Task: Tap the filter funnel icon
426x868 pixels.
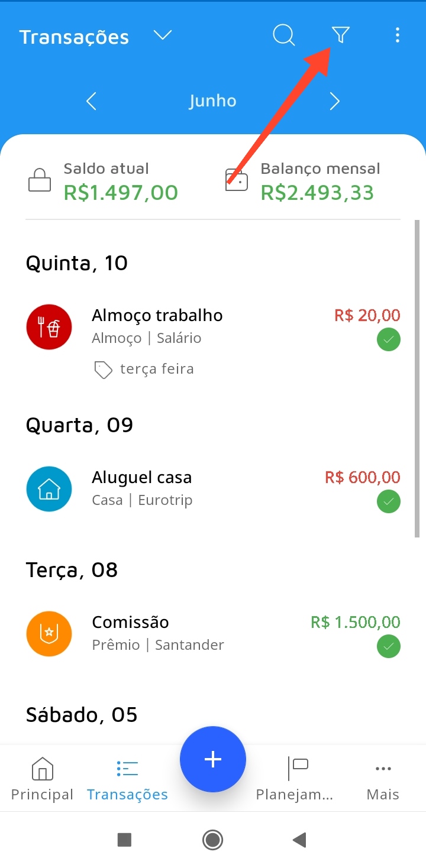Action: [x=340, y=35]
